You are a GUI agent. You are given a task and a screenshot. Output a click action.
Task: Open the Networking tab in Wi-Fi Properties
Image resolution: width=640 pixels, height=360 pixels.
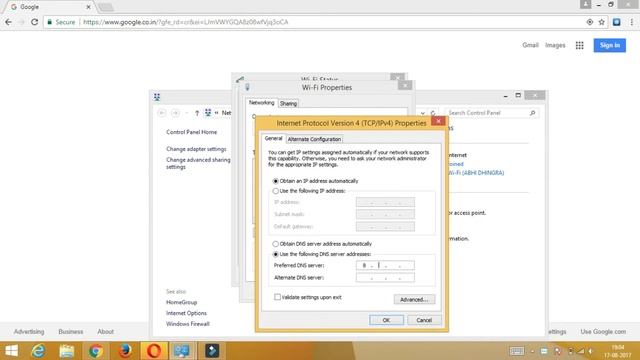(261, 103)
